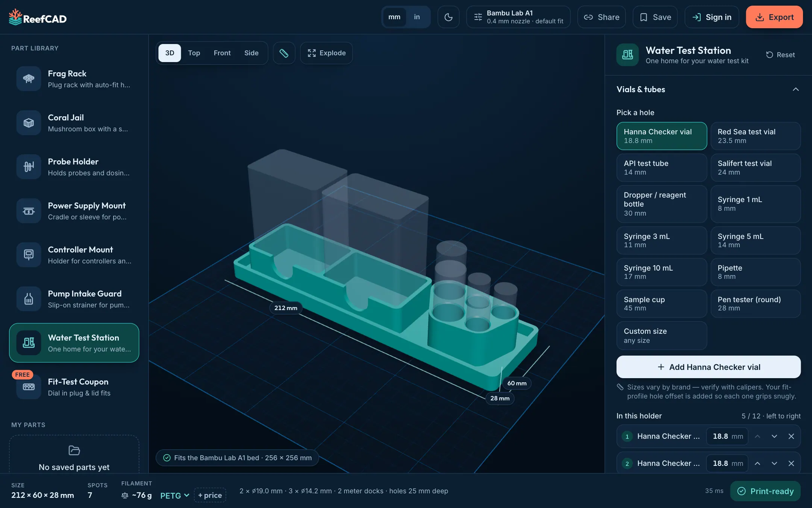Screen dimensions: 812x508
Task: Move row 2 Hanna Checker up
Action: point(757,463)
